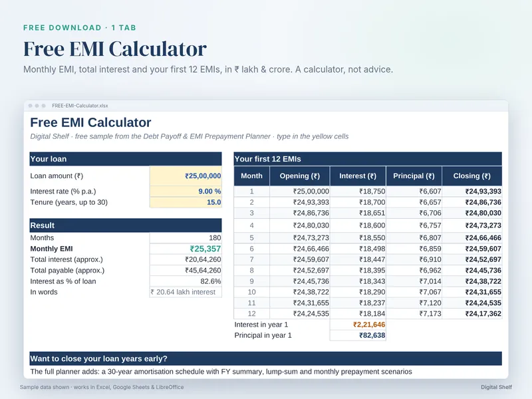Click Interest in year 1 value ₹2,21,646
This screenshot has width=532, height=399.
point(358,325)
